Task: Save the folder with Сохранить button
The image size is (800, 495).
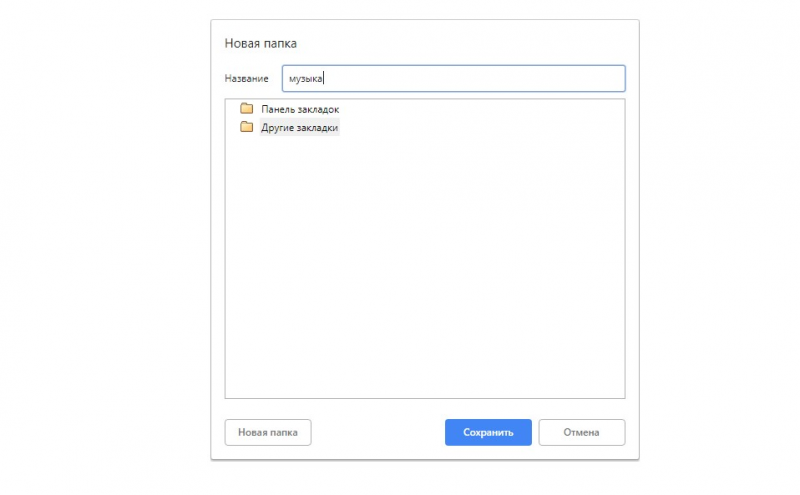Action: (x=488, y=432)
